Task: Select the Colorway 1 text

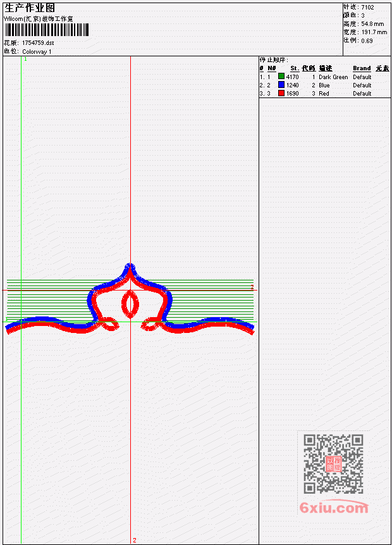Action: pyautogui.click(x=37, y=52)
